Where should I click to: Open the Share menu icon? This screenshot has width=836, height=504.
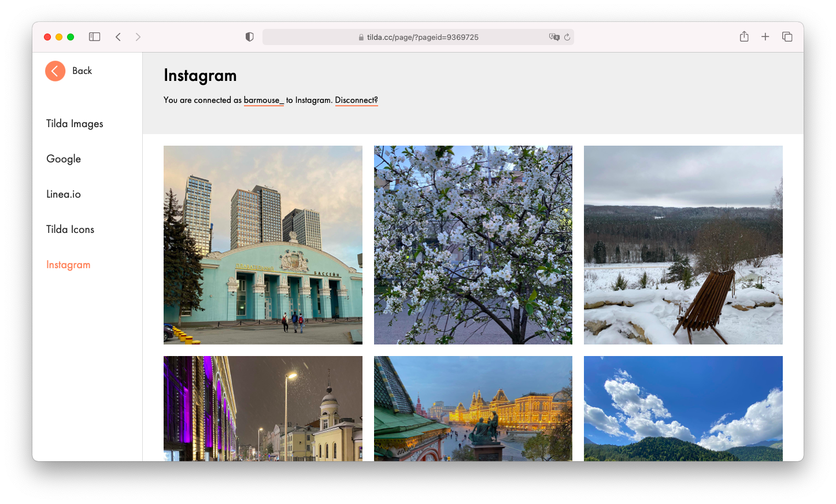point(743,36)
